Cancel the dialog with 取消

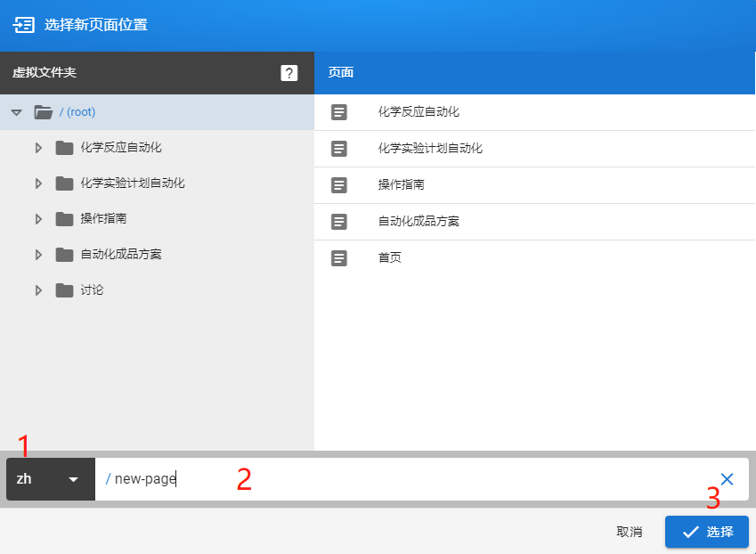click(x=630, y=531)
